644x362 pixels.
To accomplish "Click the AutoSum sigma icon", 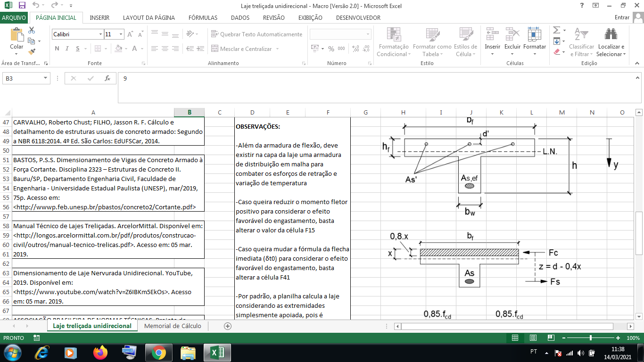I will (556, 30).
